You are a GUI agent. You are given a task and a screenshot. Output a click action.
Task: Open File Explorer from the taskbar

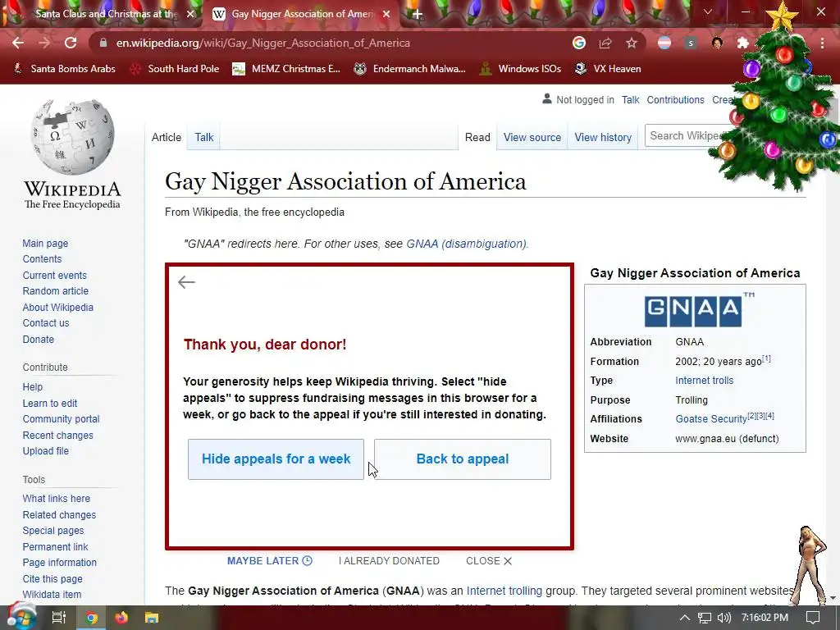152,618
